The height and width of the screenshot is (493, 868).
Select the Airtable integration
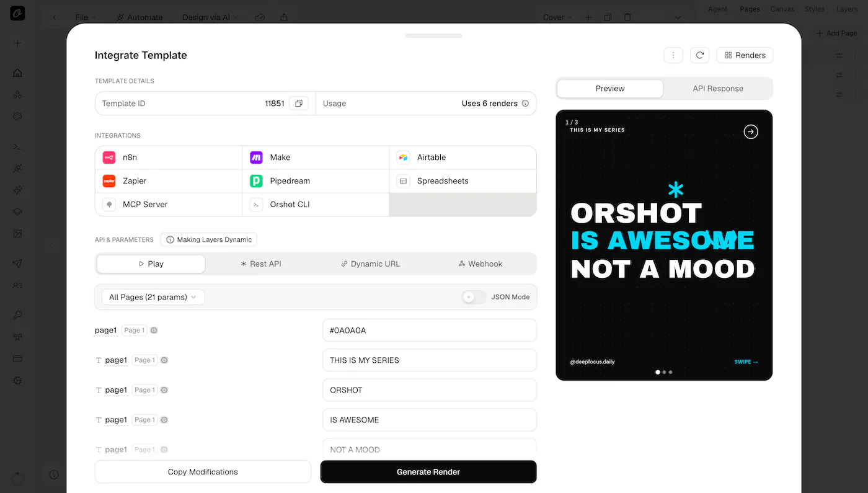point(463,158)
